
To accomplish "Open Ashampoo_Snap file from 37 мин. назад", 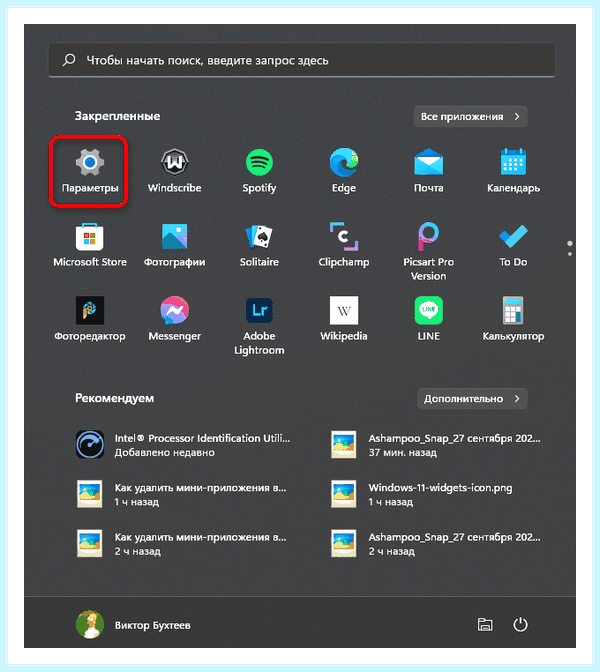I will pos(436,445).
